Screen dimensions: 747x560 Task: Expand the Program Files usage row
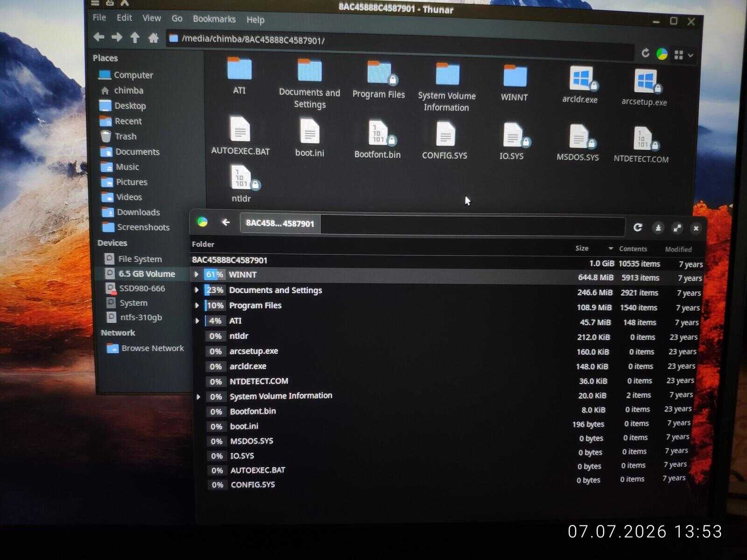tap(197, 305)
